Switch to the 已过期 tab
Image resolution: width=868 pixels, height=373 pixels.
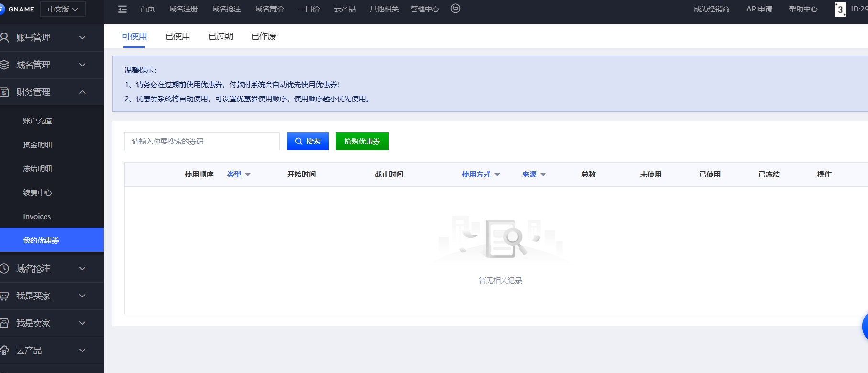pyautogui.click(x=221, y=36)
